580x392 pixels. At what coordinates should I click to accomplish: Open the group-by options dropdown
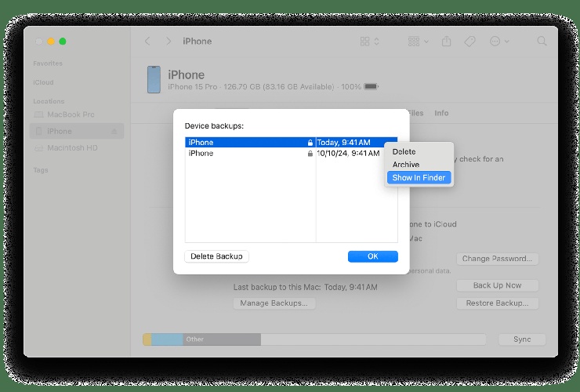pyautogui.click(x=418, y=41)
